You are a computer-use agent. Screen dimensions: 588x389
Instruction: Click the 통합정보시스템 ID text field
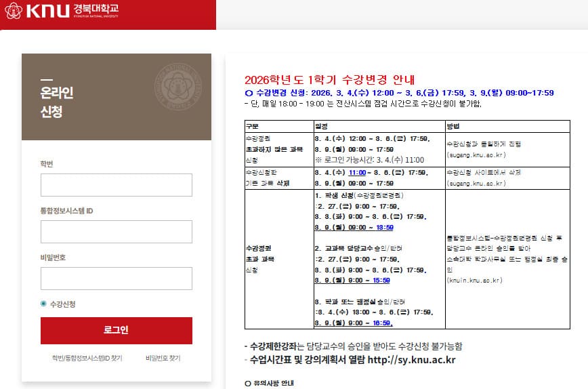point(117,232)
